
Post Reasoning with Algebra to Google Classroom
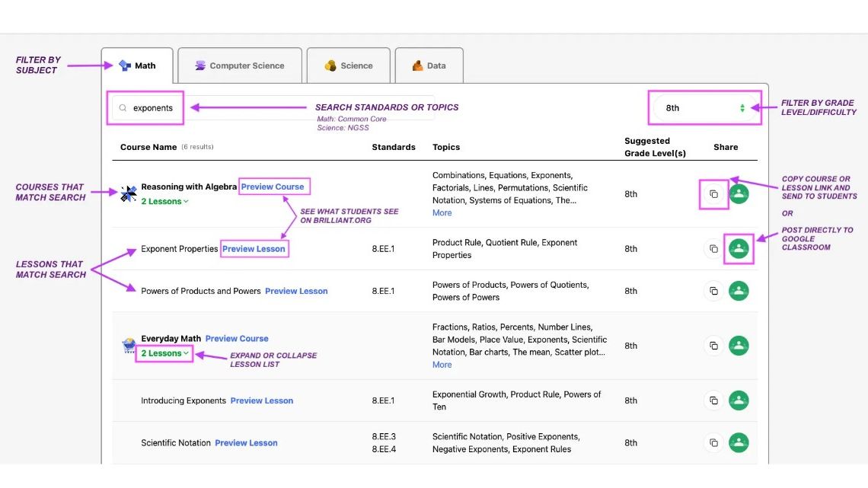[x=739, y=194]
